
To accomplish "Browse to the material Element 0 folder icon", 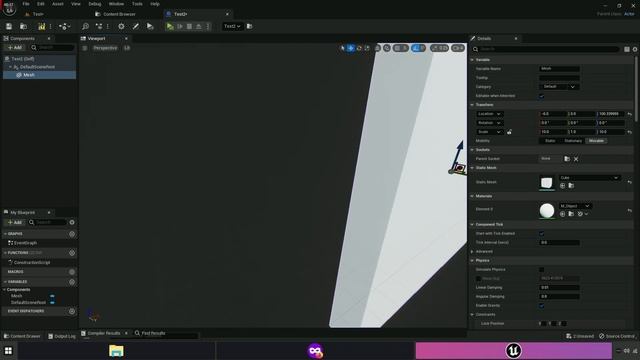I will click(x=571, y=214).
